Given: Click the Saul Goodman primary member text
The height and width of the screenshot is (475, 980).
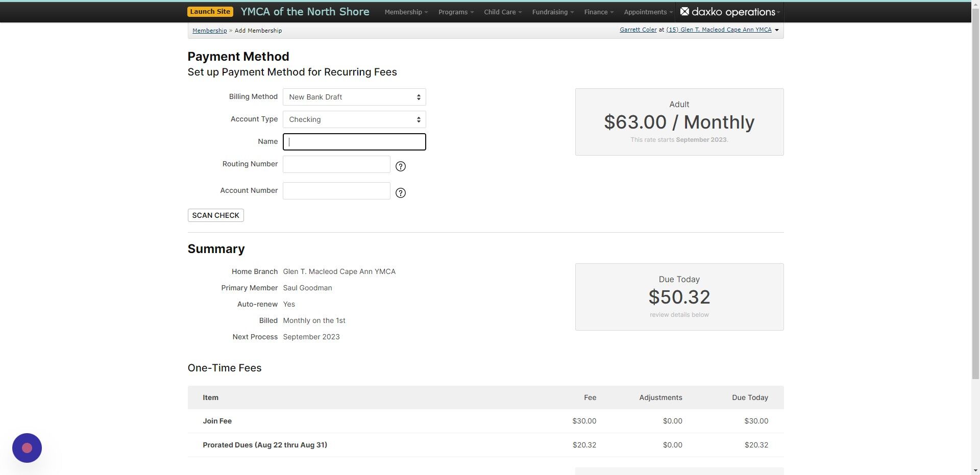Looking at the screenshot, I should [x=307, y=288].
